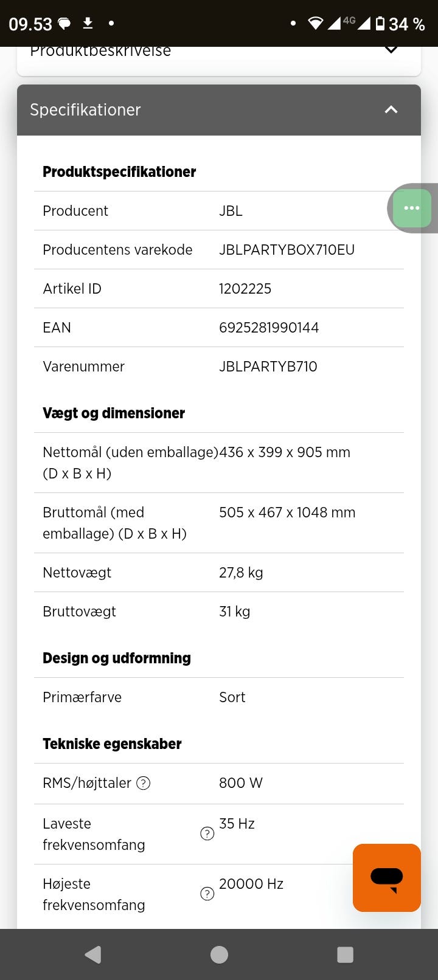Show info for Højeste frekvensomfang

[207, 894]
